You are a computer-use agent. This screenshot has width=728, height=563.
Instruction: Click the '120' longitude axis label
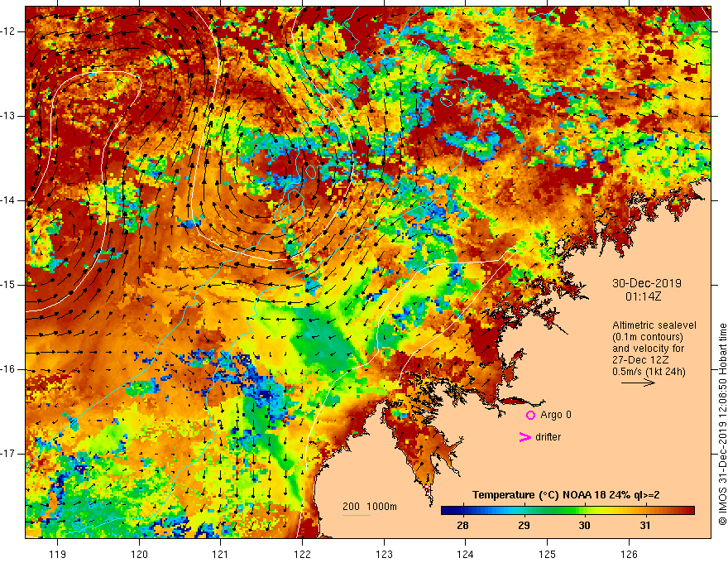click(x=139, y=554)
